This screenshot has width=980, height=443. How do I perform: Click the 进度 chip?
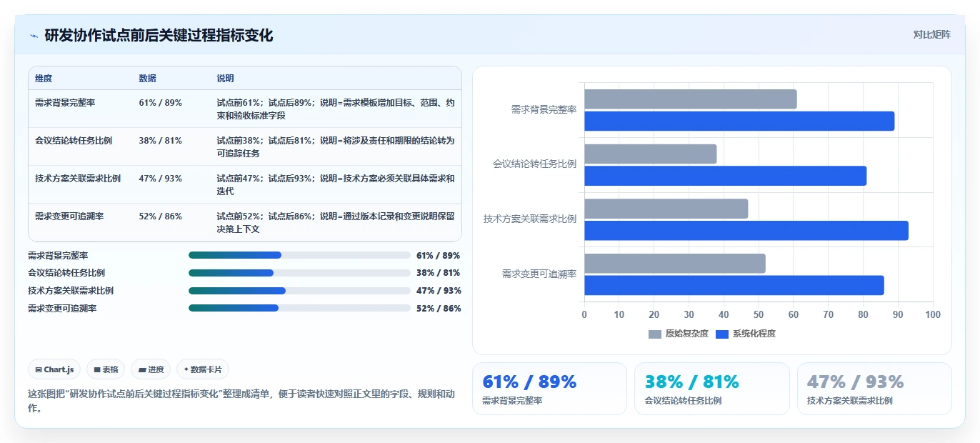[x=151, y=369]
